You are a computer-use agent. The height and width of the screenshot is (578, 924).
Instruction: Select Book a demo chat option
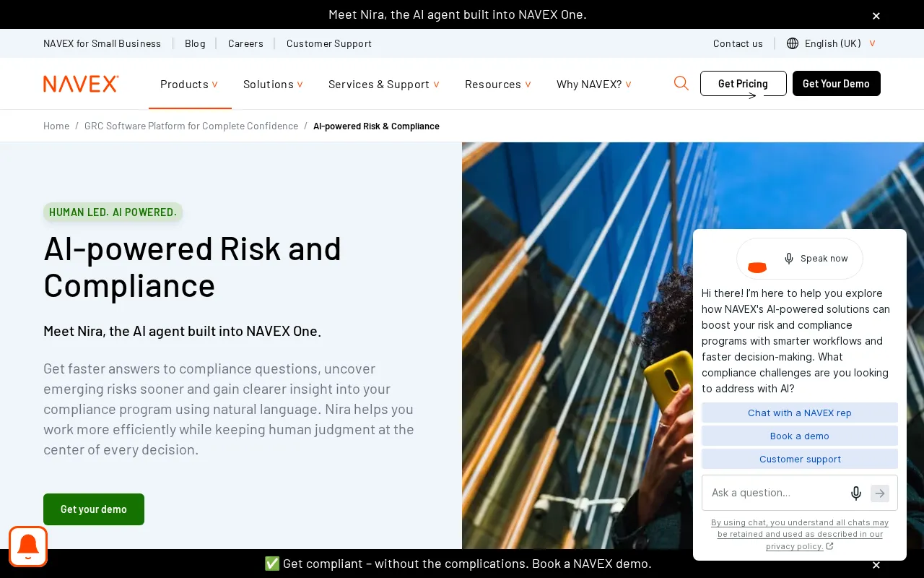(800, 436)
